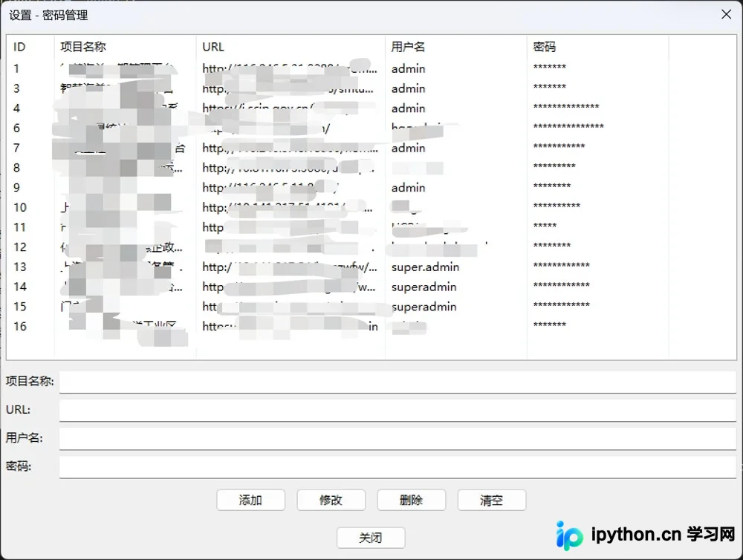
Task: Click the masked password in row 11
Action: coord(545,226)
